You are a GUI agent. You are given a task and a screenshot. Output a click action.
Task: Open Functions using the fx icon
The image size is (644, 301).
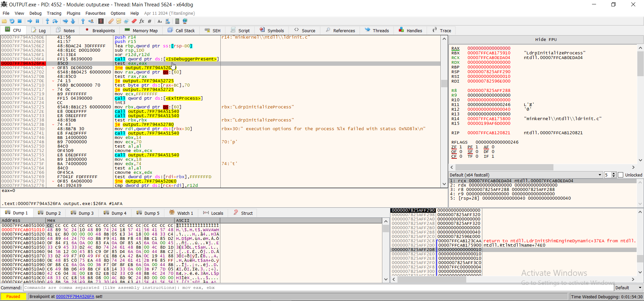point(142,21)
